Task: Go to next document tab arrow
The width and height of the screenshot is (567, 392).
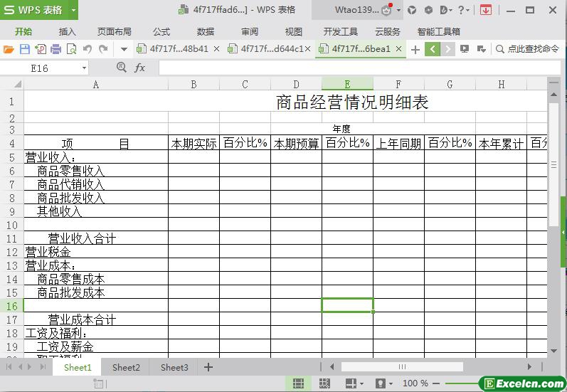Action: (x=447, y=49)
